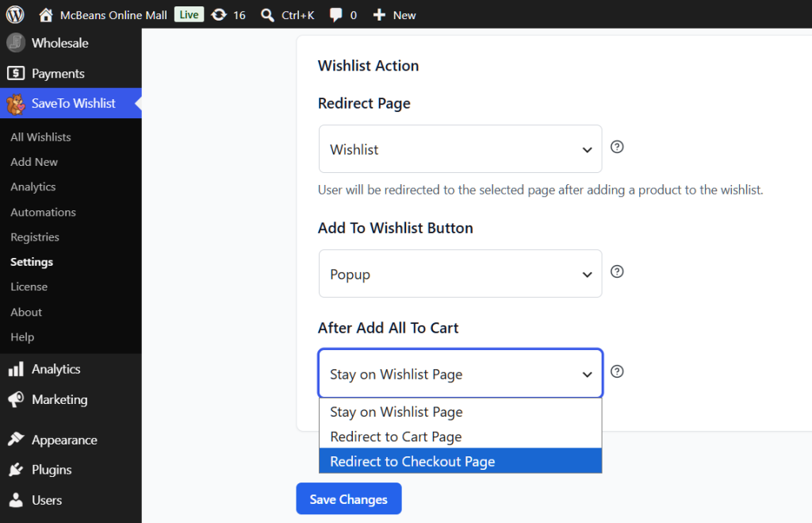Click the Add To Wishlist Button label
The height and width of the screenshot is (523, 812).
pos(395,228)
